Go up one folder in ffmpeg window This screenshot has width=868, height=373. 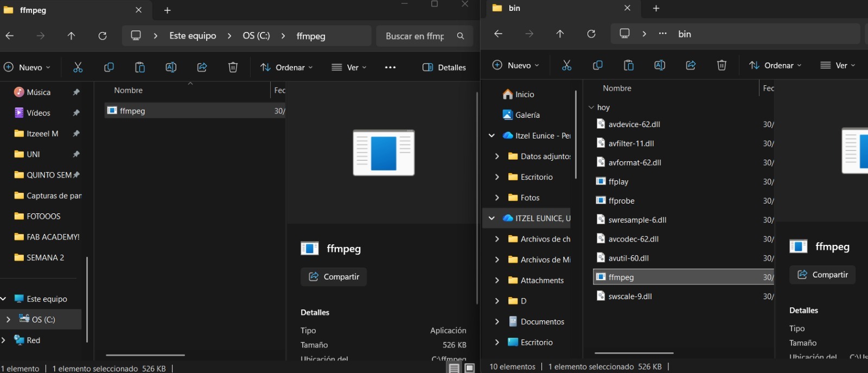[x=71, y=36]
